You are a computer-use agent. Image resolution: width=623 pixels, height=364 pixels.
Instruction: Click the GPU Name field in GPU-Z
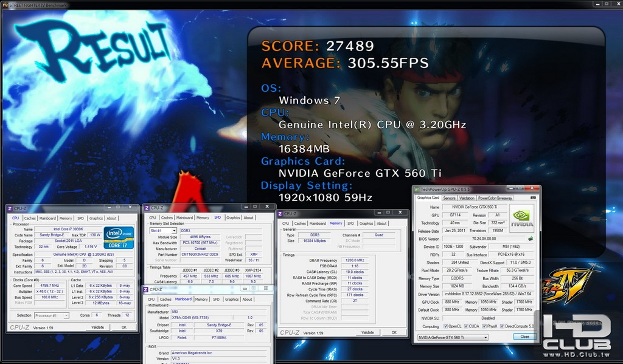(x=474, y=207)
